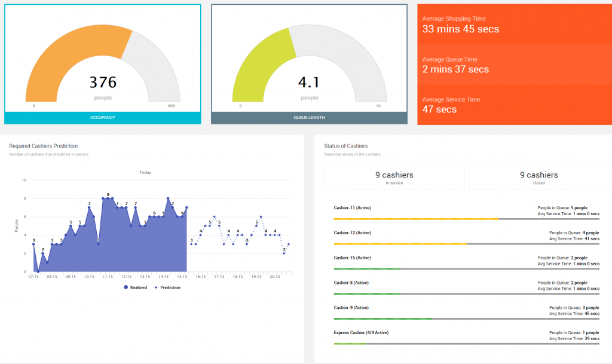
Task: Select the Cashier-12 (Active) label
Action: [x=353, y=233]
